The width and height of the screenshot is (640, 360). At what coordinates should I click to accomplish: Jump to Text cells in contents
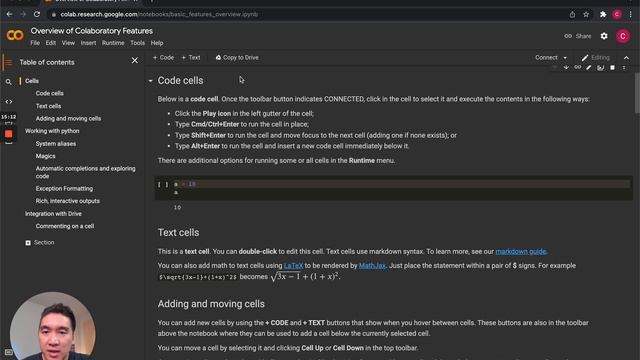(x=48, y=106)
